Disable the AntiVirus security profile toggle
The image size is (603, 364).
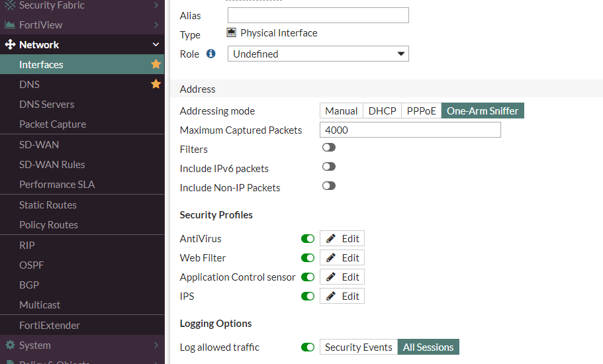[308, 239]
